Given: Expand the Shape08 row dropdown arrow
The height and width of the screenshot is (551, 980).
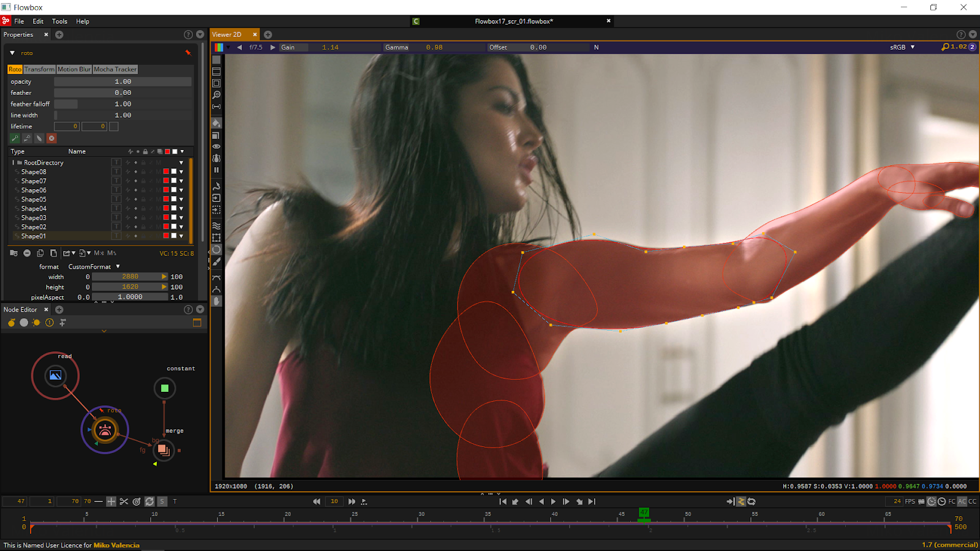Looking at the screenshot, I should 181,171.
